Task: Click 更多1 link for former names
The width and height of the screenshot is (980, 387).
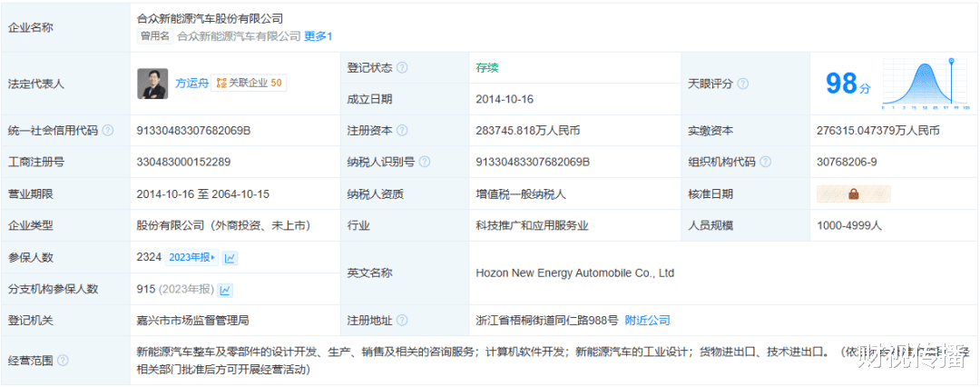Action: pyautogui.click(x=318, y=36)
